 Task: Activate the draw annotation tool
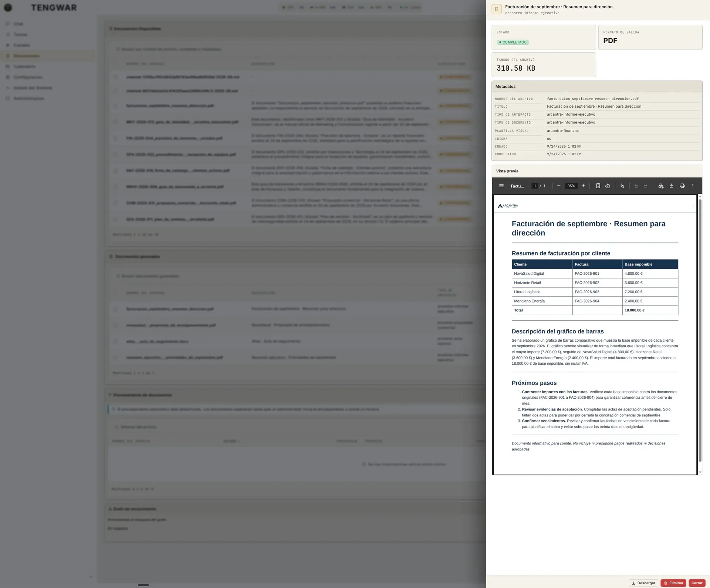point(623,186)
